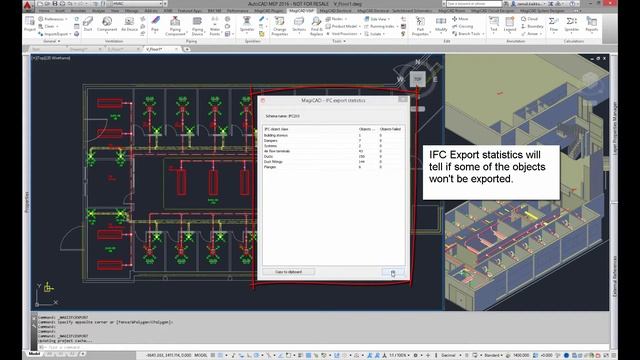
Task: Open the Part Properties tool
Action: tap(420, 25)
